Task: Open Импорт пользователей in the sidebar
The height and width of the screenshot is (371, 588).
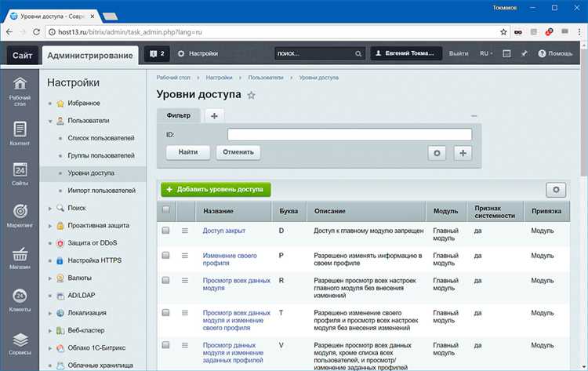Action: (102, 191)
